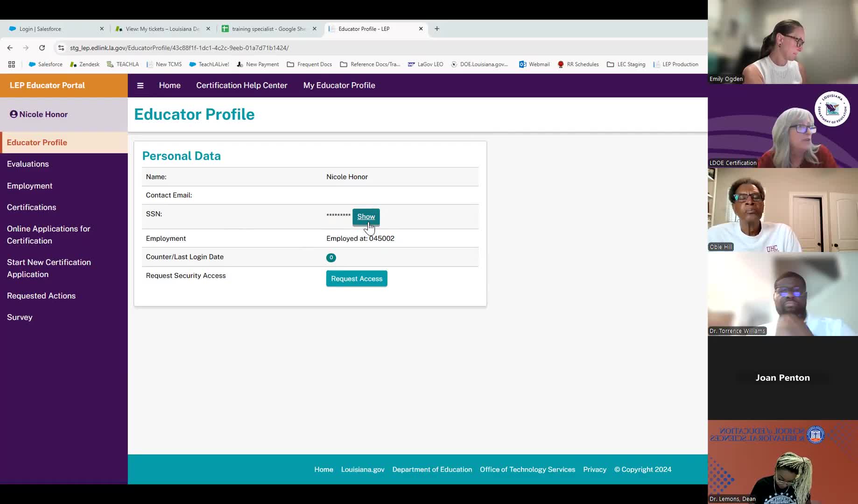Image resolution: width=858 pixels, height=504 pixels.
Task: Open a new browser tab
Action: pyautogui.click(x=437, y=29)
